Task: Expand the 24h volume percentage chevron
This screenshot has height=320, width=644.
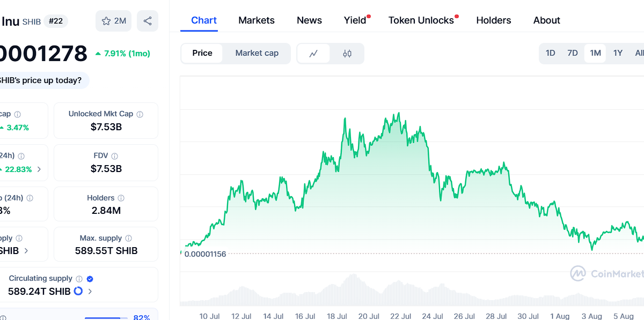Action: [39, 169]
